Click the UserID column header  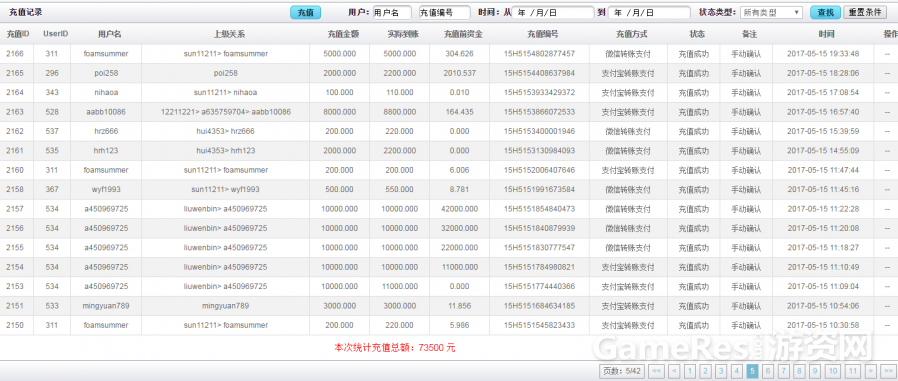click(x=56, y=34)
